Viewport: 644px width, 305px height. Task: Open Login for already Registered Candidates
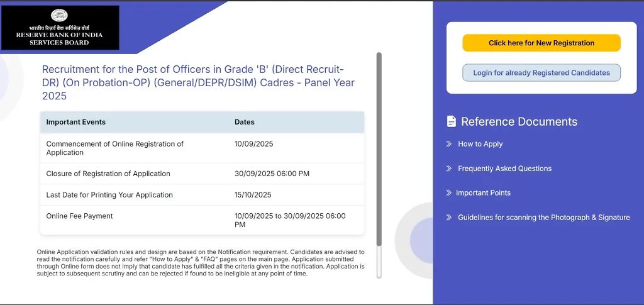click(541, 73)
